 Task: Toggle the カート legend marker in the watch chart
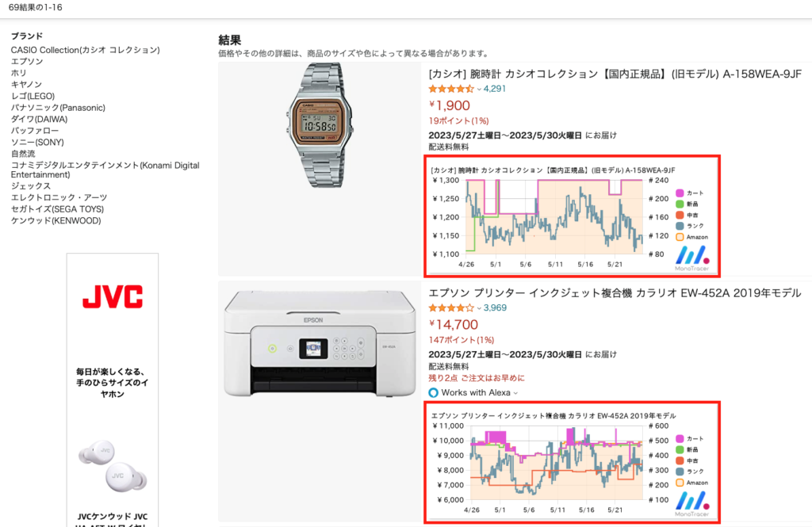pyautogui.click(x=680, y=193)
